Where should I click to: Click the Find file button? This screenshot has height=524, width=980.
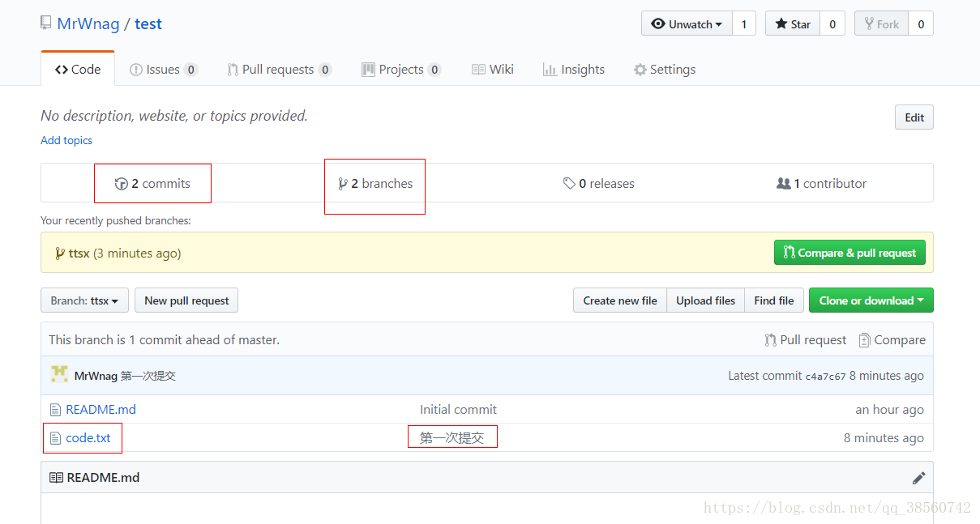pyautogui.click(x=774, y=300)
